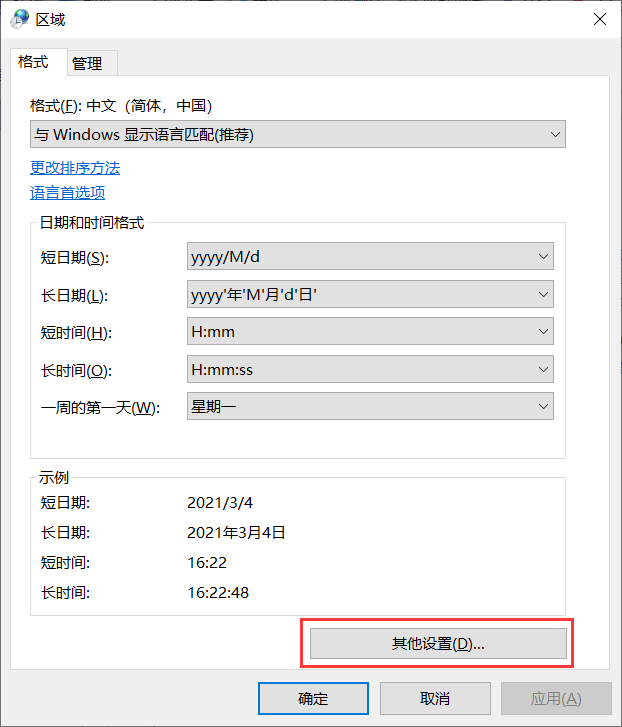Click the 日期和时间格式 group title
This screenshot has width=622, height=727.
click(92, 223)
